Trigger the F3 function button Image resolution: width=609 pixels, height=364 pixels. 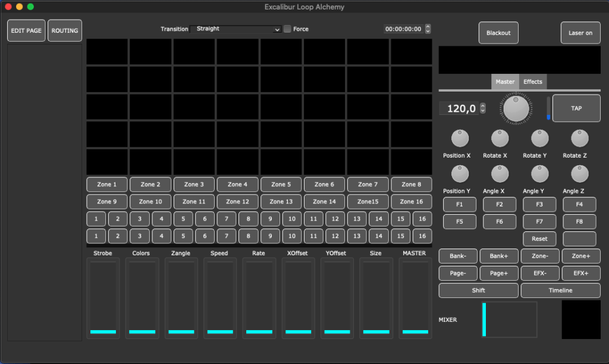pyautogui.click(x=539, y=205)
